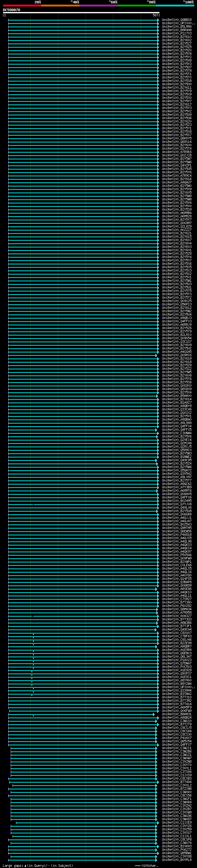
Task: Select the UniRef100_C8CS56 hit label
Action: [177, 796]
